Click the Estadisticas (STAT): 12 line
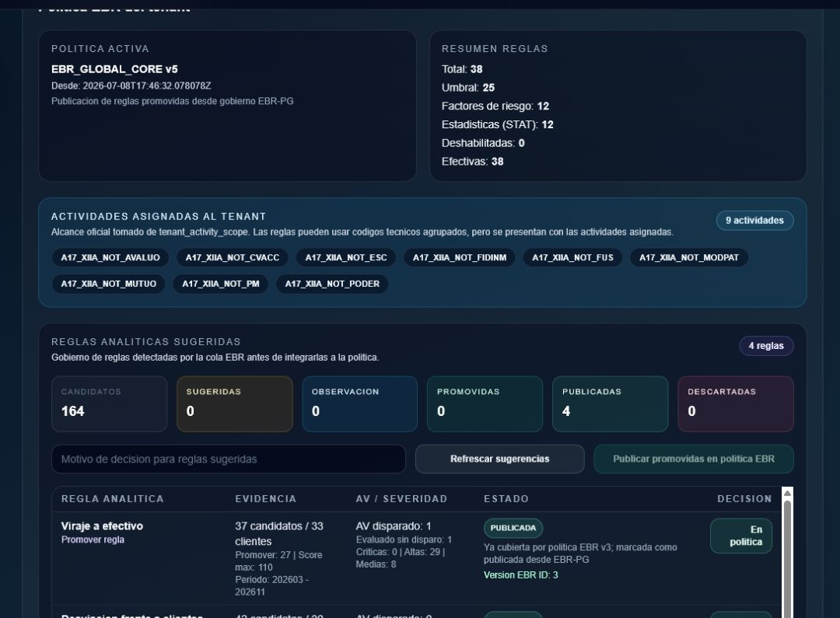The height and width of the screenshot is (618, 840). 498,125
